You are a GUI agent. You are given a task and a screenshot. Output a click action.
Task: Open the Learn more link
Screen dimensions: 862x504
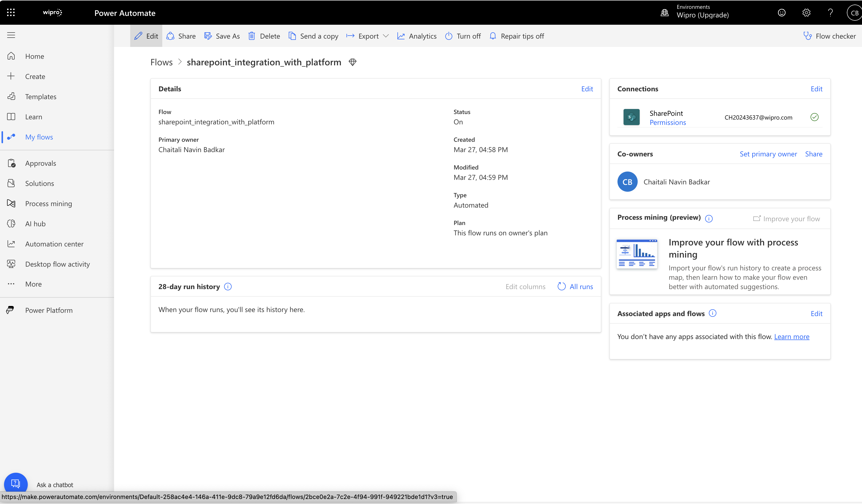[792, 337]
